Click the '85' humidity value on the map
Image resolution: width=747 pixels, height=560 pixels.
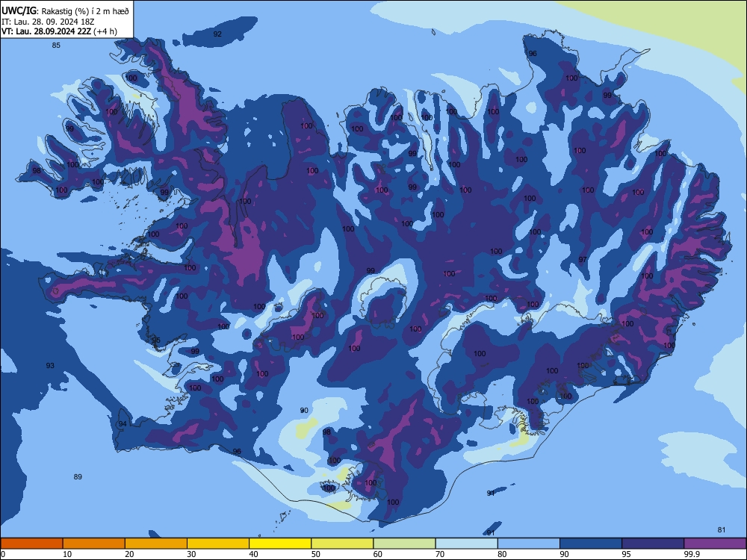56,46
